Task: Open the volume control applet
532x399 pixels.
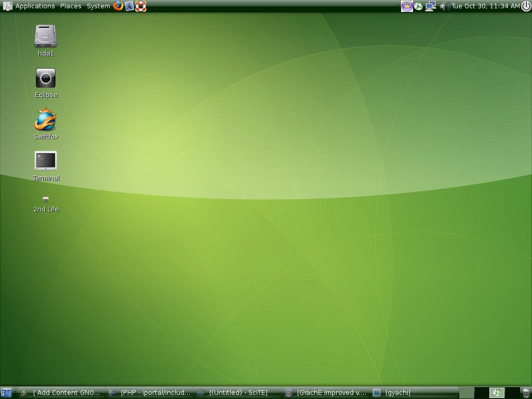Action: [445, 6]
